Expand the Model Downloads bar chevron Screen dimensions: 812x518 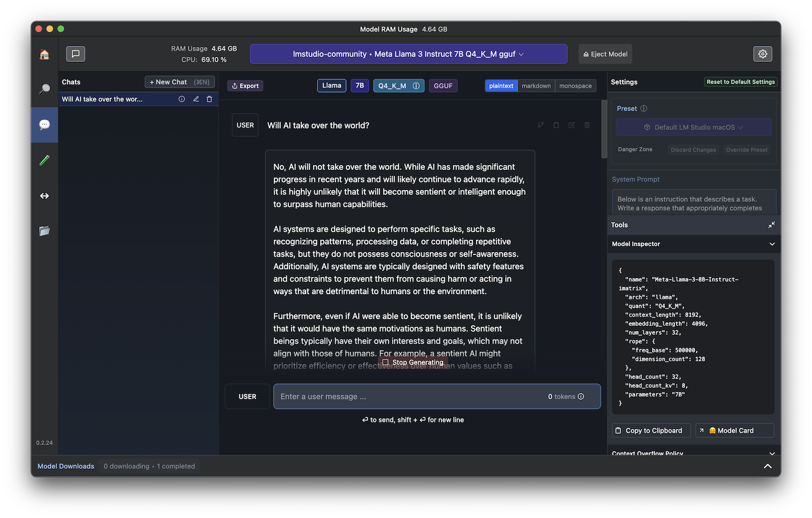coord(768,466)
